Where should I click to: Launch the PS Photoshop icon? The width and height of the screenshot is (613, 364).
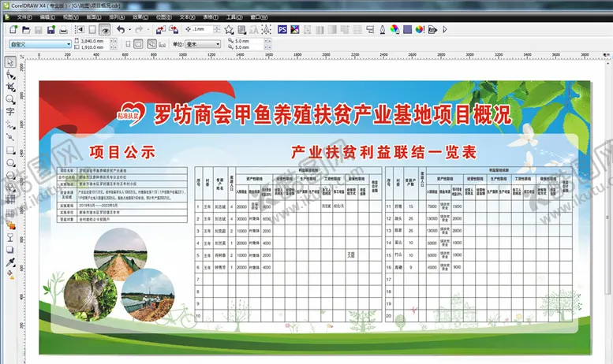pos(282,30)
